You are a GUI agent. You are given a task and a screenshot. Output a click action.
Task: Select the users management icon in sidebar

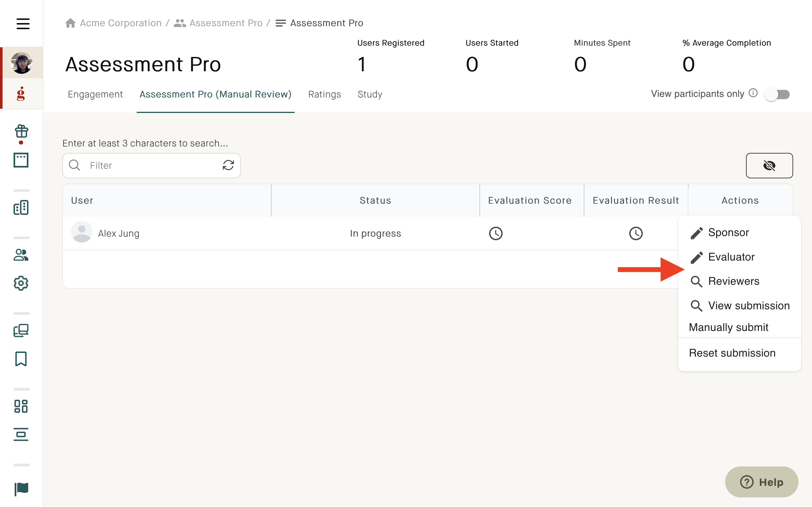tap(21, 255)
